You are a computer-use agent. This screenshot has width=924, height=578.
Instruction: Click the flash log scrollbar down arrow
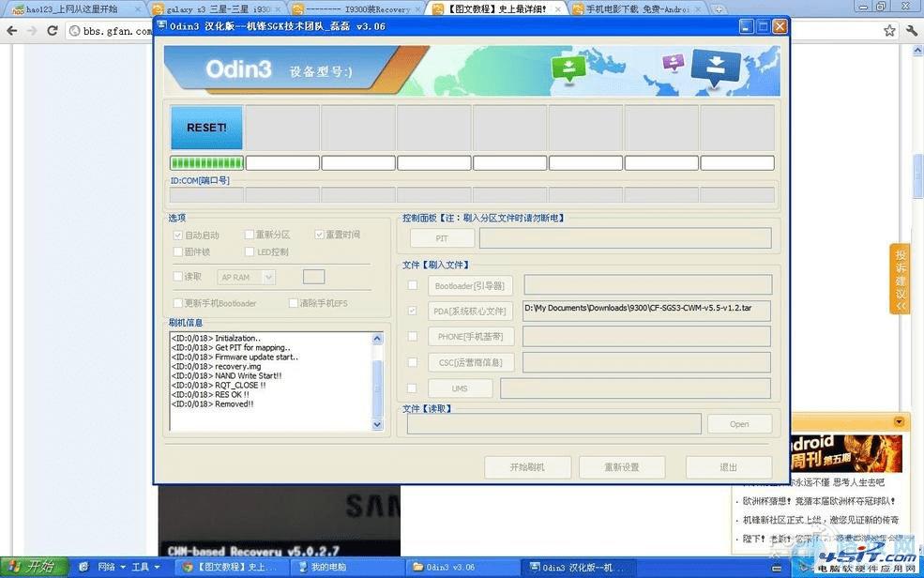tap(377, 424)
